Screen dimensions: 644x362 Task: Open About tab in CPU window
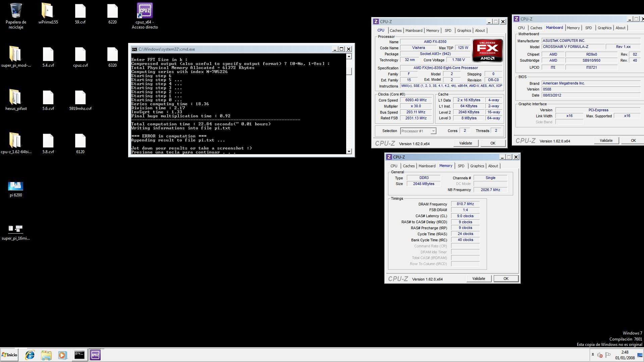[x=480, y=31]
